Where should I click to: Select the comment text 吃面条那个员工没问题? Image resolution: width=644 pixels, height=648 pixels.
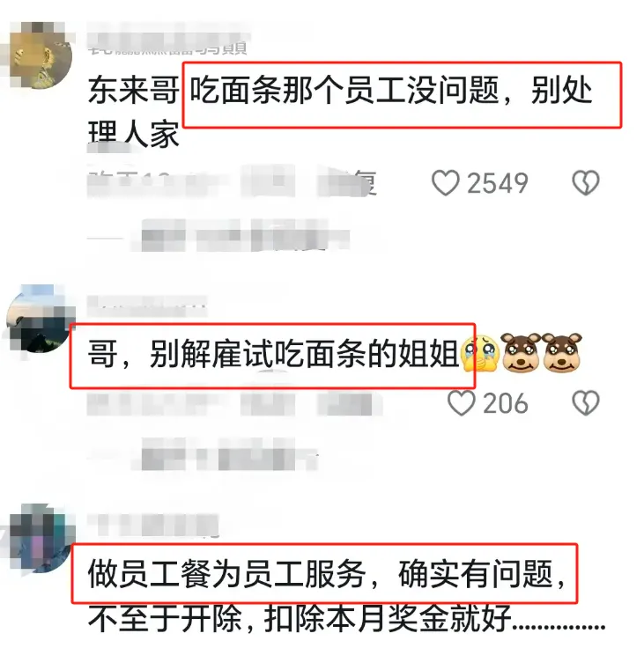(344, 90)
